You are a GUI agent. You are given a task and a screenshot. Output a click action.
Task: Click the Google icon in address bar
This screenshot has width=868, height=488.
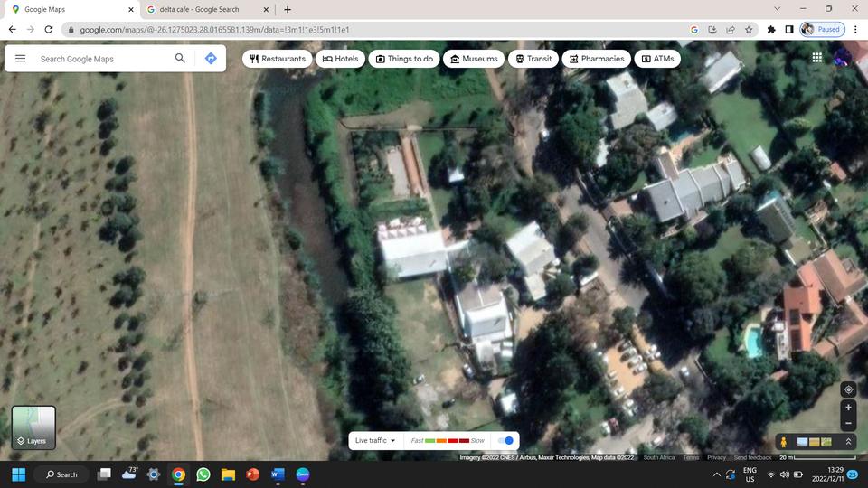click(x=694, y=30)
